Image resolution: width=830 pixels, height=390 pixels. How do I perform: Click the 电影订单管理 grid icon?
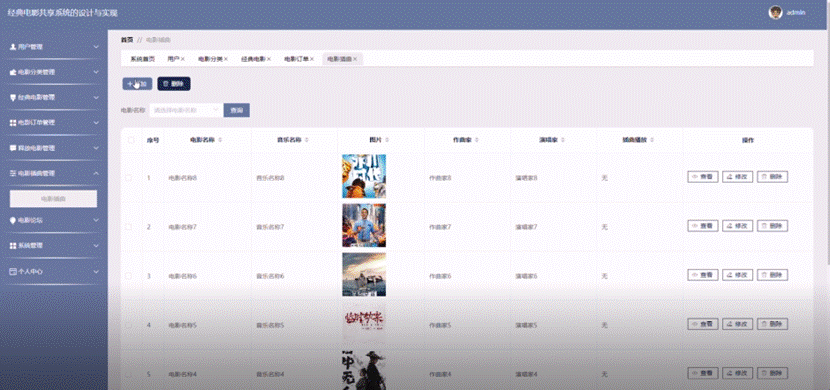[x=13, y=123]
